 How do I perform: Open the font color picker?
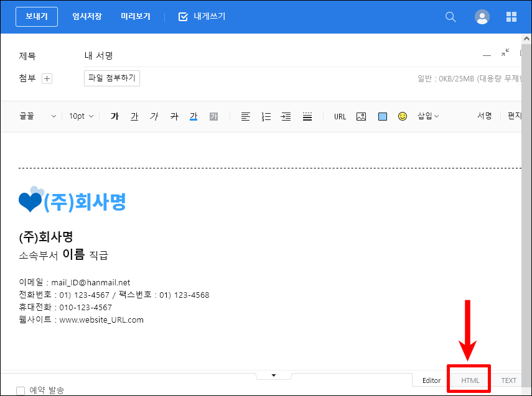(x=194, y=116)
